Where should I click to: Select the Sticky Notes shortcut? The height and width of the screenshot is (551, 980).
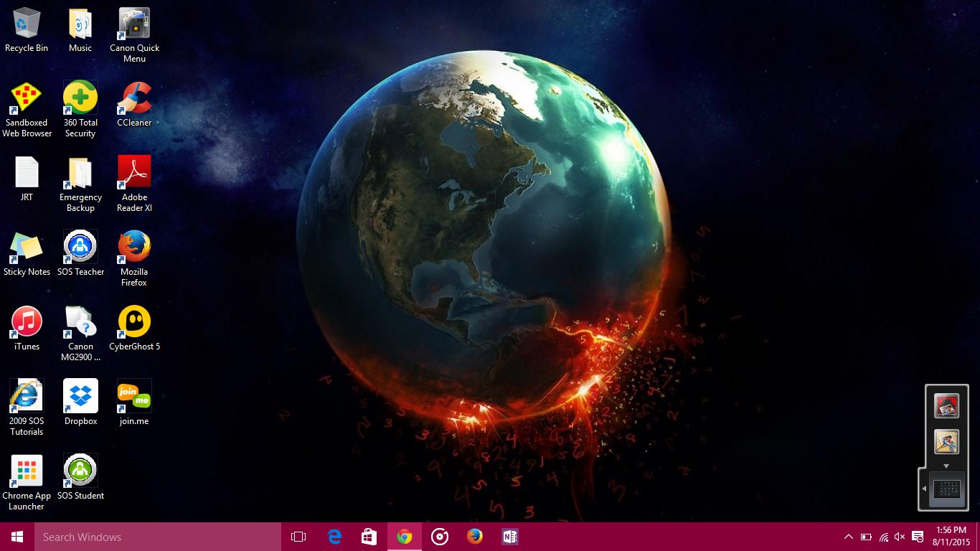pos(27,254)
